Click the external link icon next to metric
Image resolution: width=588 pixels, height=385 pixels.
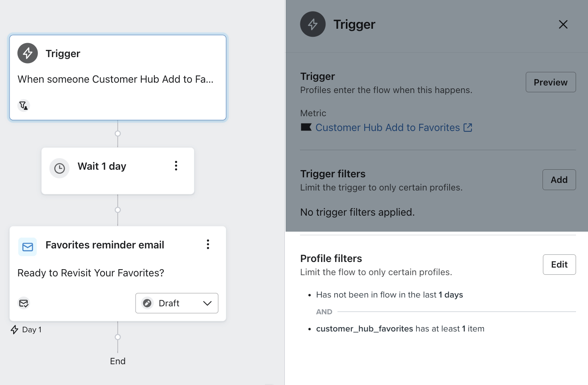point(468,127)
